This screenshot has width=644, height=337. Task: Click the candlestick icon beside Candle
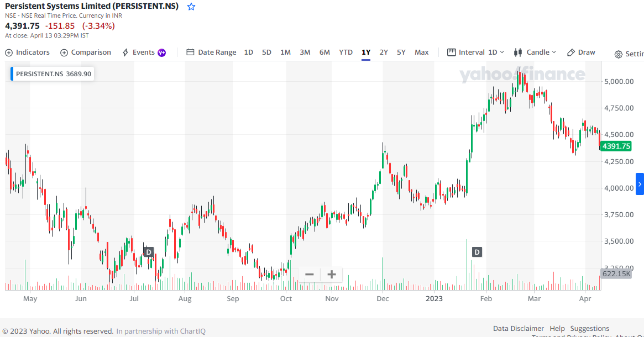tap(518, 52)
